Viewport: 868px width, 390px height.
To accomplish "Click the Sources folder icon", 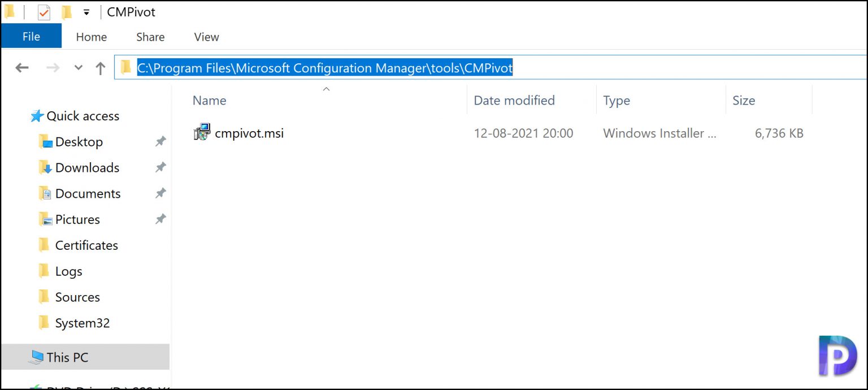I will click(x=44, y=297).
